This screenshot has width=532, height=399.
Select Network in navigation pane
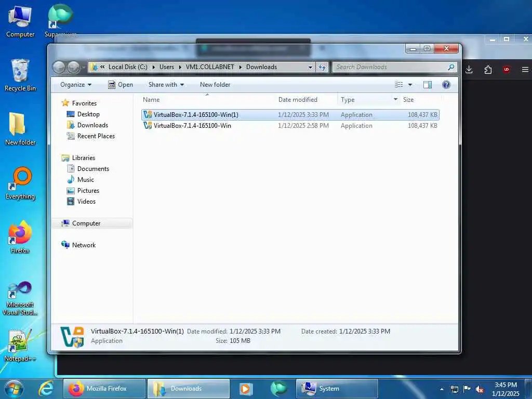coord(84,245)
